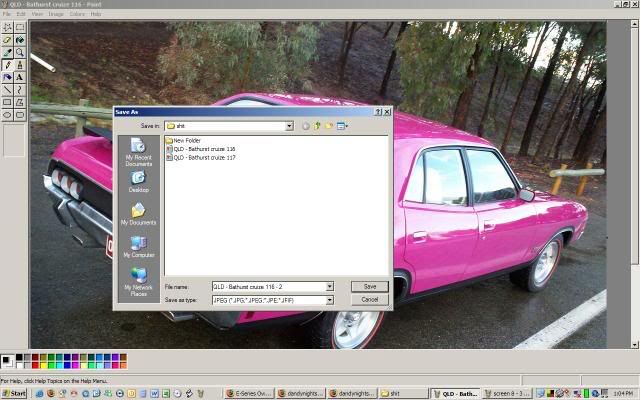Viewport: 640px width, 400px height.
Task: Select the New Folder item in file list
Action: (x=183, y=140)
